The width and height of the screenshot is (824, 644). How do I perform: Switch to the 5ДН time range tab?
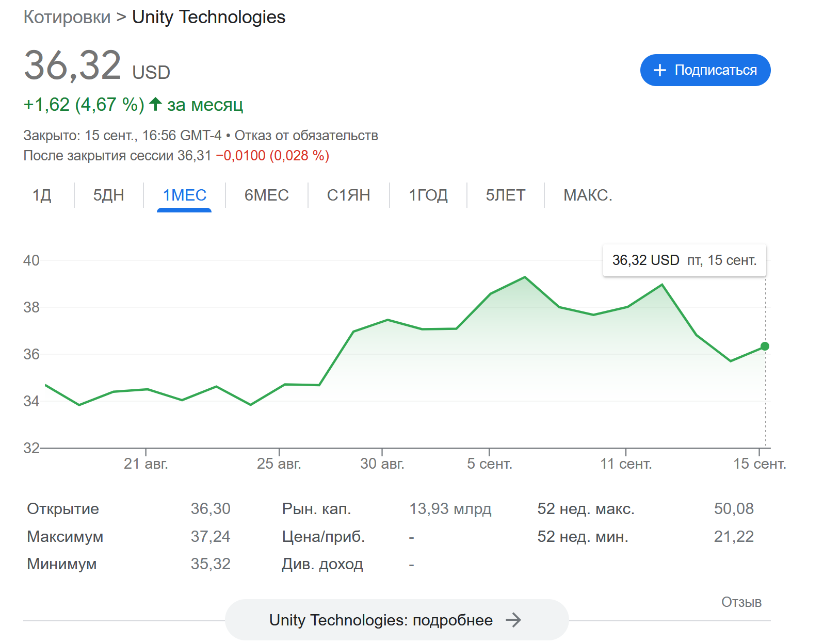click(x=109, y=195)
